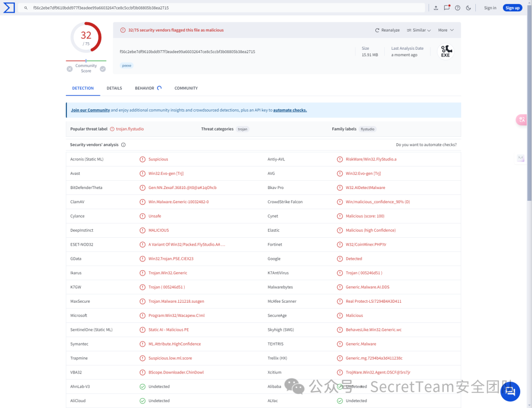This screenshot has height=408, width=532.
Task: Click the trojan.flystudio threat label
Action: tap(130, 129)
